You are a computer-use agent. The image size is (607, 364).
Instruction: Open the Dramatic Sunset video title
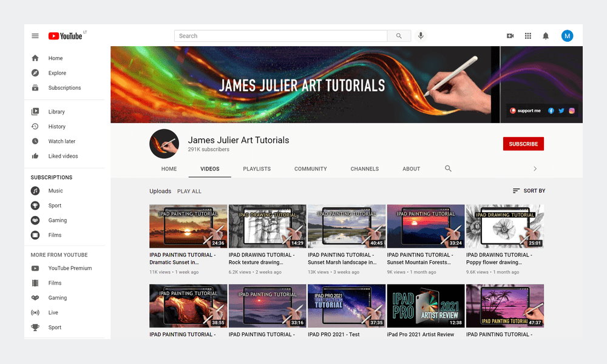(182, 258)
